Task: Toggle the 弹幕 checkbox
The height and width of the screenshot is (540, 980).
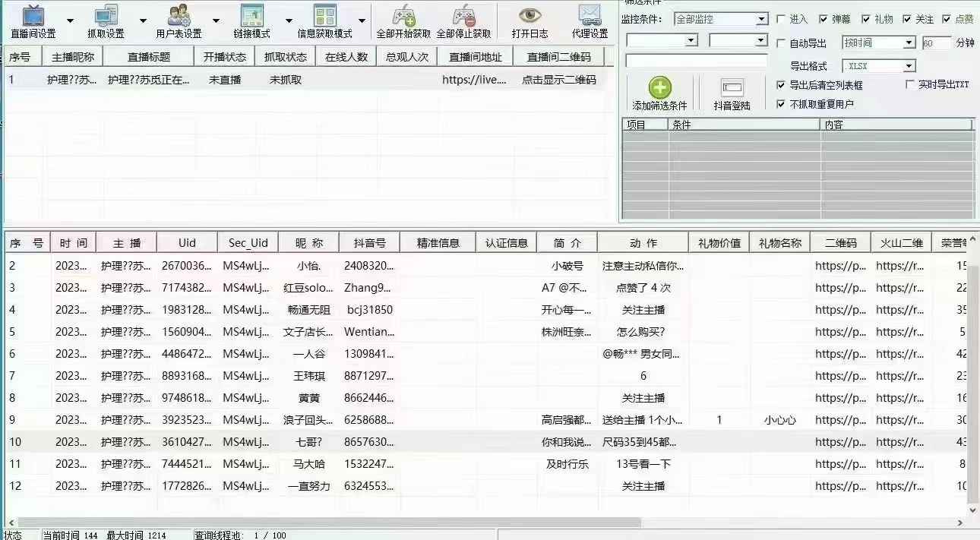Action: coord(824,19)
